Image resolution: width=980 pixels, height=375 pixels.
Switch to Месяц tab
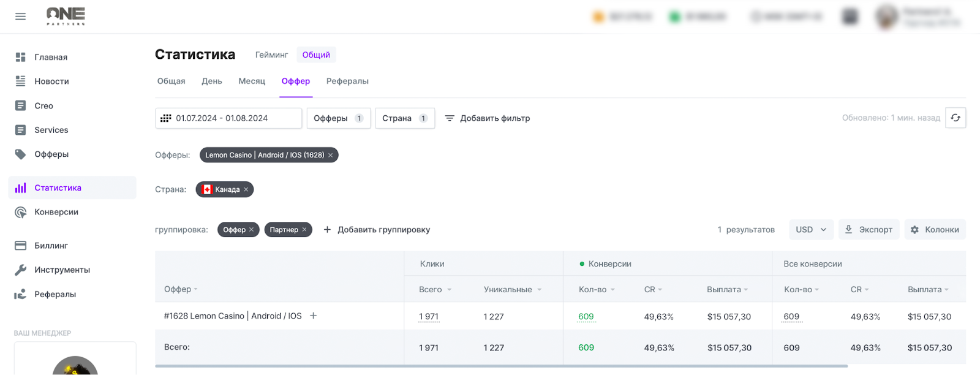click(252, 81)
